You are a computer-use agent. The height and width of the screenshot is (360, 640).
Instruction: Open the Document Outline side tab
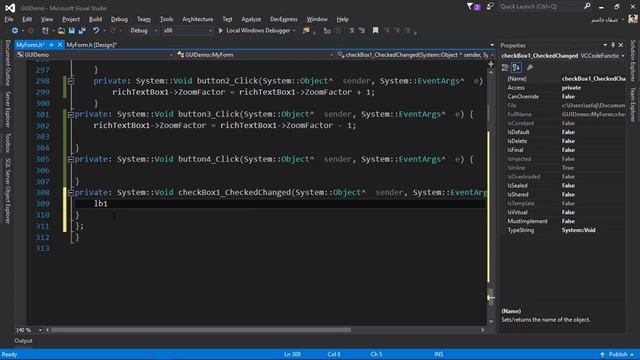coord(7,63)
